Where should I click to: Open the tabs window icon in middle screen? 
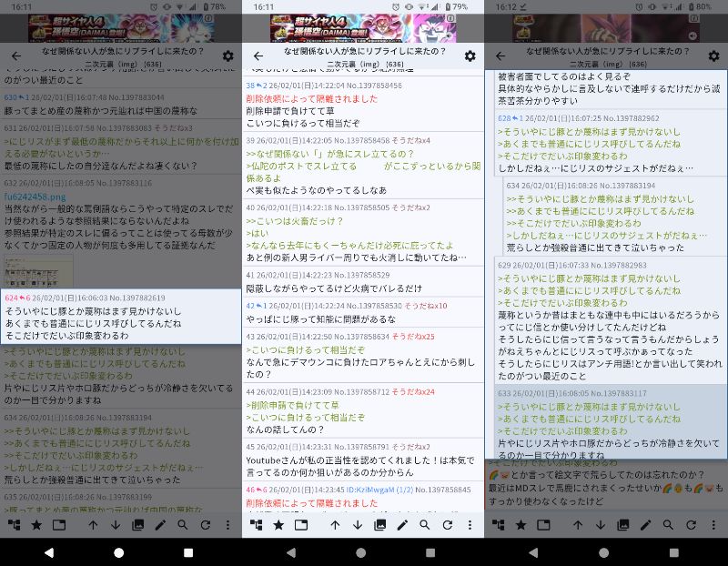click(301, 525)
